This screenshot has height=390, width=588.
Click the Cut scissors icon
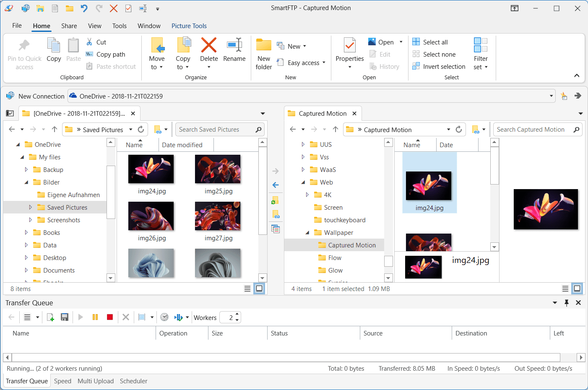click(89, 42)
